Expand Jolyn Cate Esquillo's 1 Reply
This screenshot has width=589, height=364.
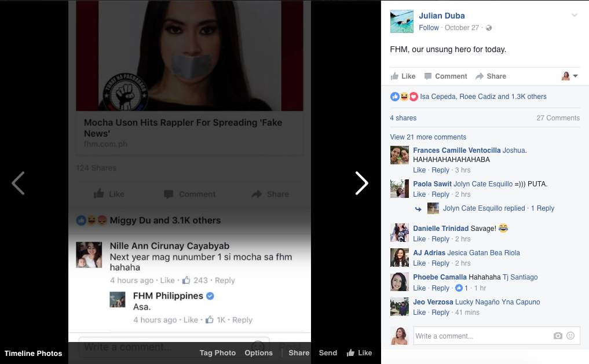pos(499,208)
